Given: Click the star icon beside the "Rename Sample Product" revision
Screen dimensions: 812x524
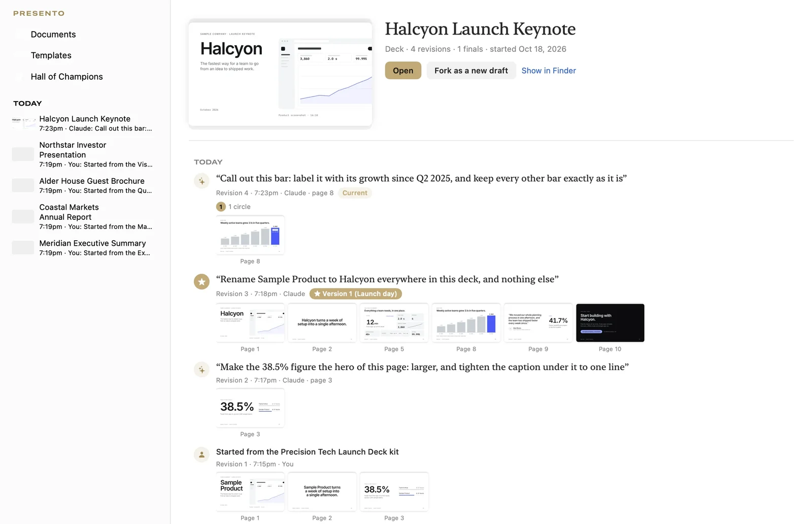Looking at the screenshot, I should pyautogui.click(x=201, y=281).
